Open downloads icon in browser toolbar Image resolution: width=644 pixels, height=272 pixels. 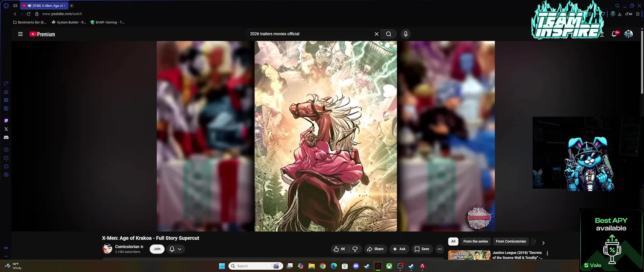pyautogui.click(x=619, y=14)
